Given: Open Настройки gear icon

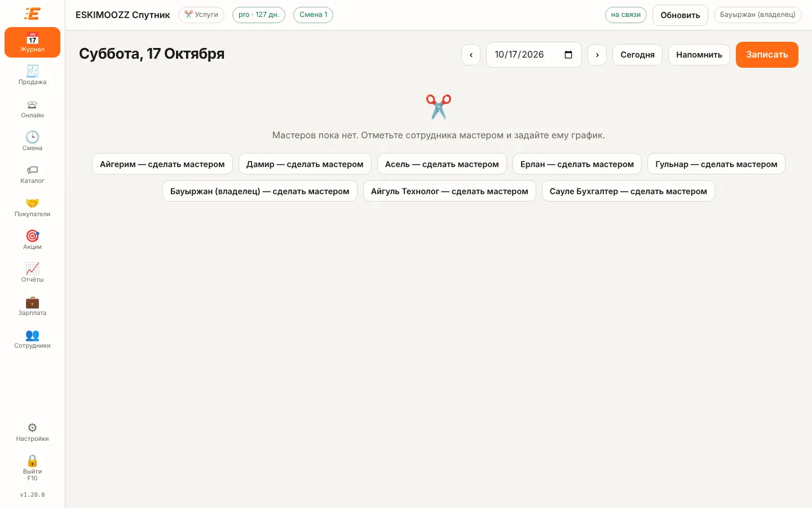Looking at the screenshot, I should click(x=32, y=432).
